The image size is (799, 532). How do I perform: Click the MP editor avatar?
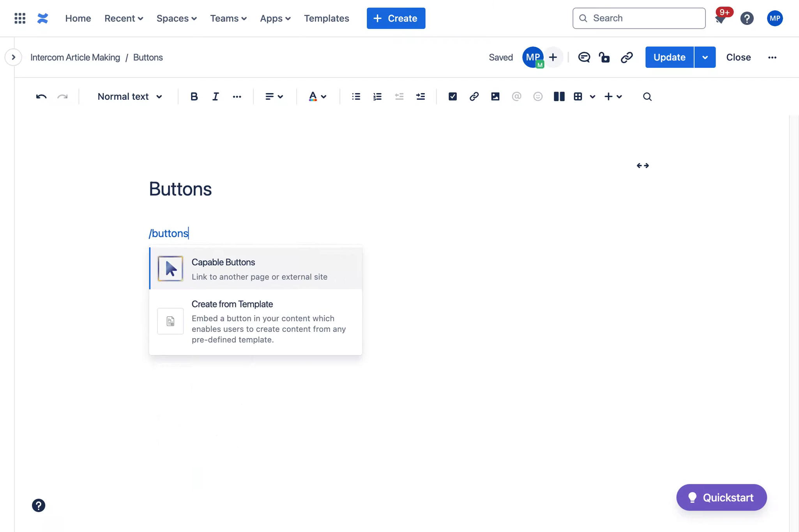[x=533, y=57]
